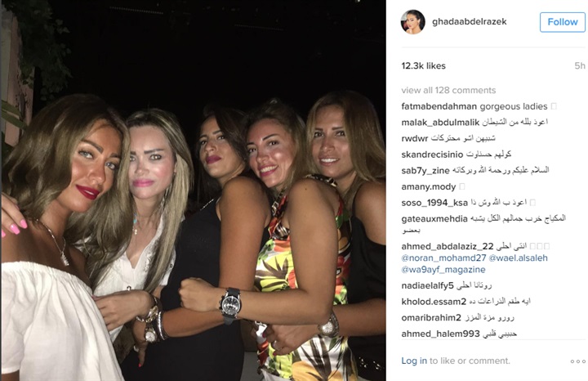View the 12.3k likes list
The height and width of the screenshot is (381, 588).
pyautogui.click(x=423, y=66)
